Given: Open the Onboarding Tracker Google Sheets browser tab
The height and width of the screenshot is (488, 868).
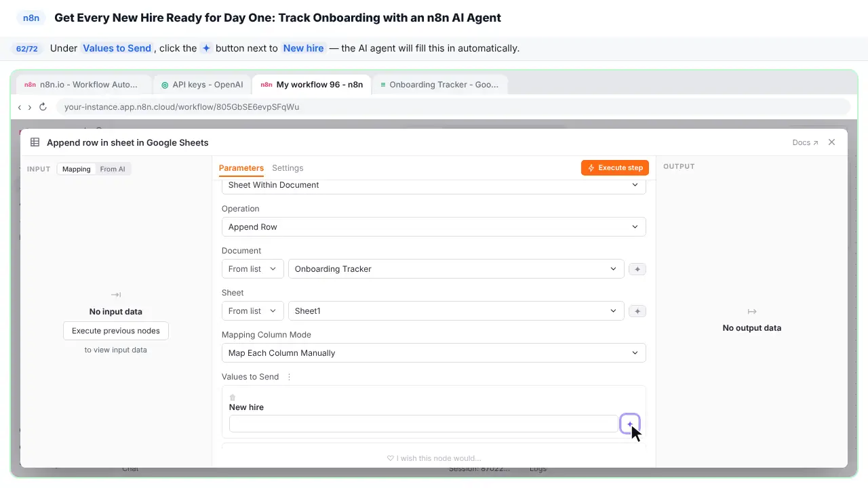Looking at the screenshot, I should click(x=439, y=85).
